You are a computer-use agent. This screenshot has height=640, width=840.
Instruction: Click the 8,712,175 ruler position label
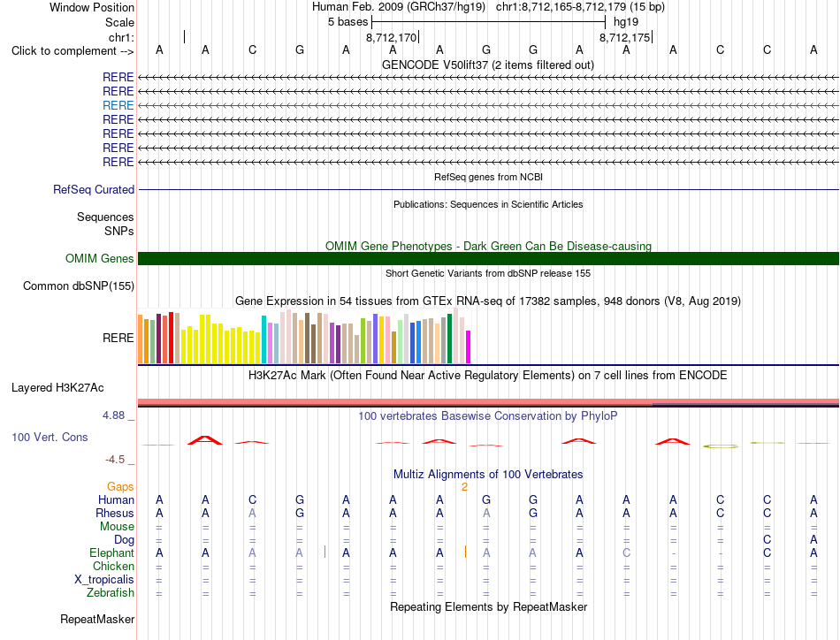pos(624,37)
